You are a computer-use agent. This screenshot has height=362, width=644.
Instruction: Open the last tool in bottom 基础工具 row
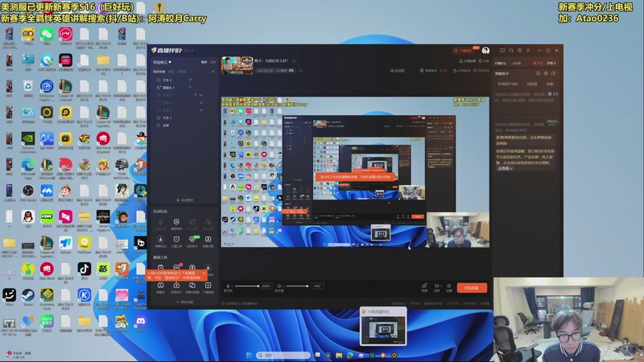[208, 286]
